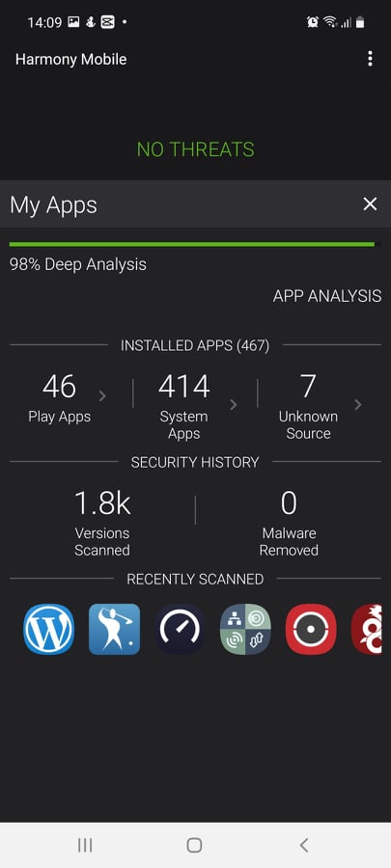Image resolution: width=391 pixels, height=868 pixels.
Task: Select the network tools app icon
Action: [x=245, y=629]
